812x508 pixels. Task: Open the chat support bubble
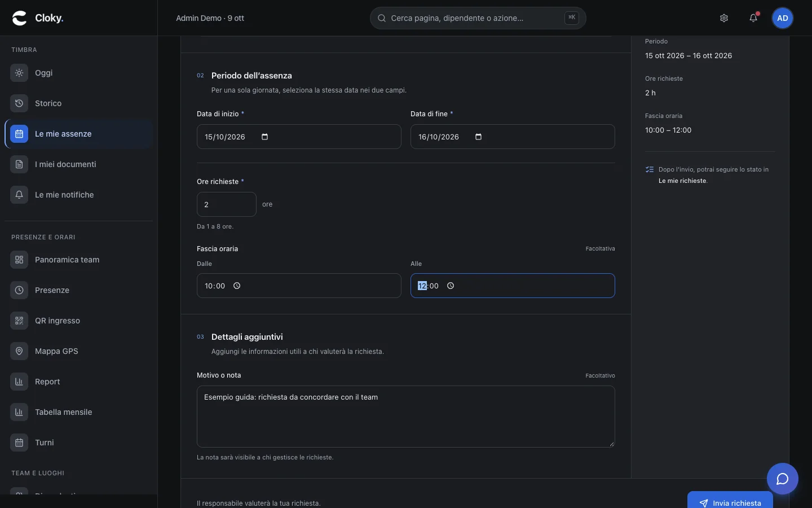coord(783,479)
